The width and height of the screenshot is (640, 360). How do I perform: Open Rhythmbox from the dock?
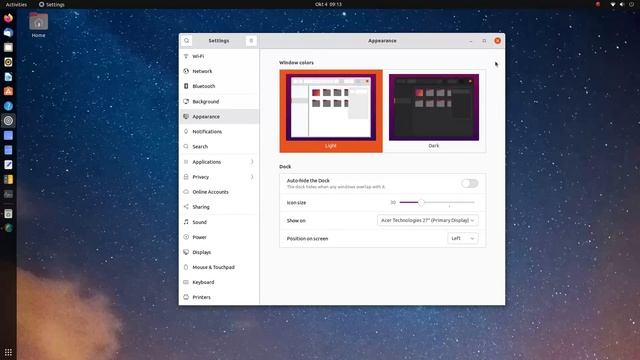click(x=8, y=62)
